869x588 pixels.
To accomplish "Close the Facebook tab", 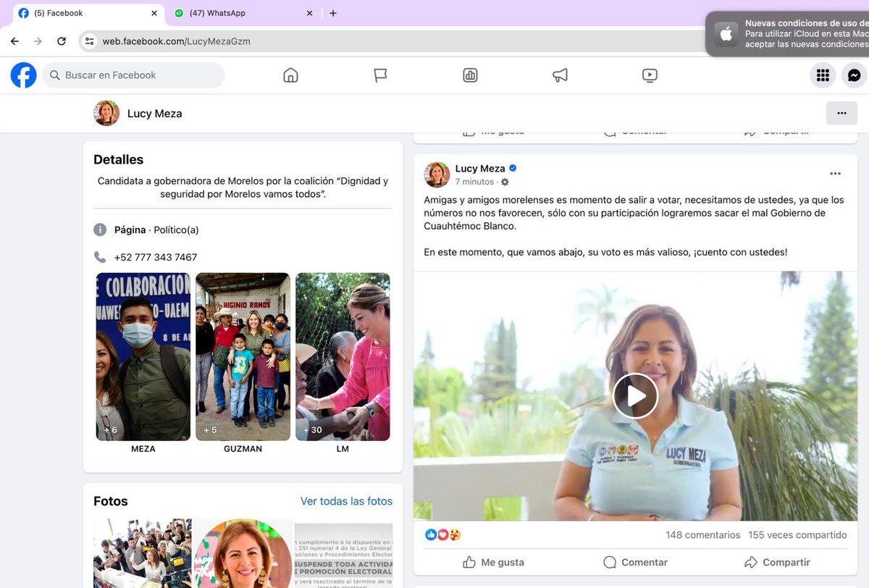I will 154,13.
